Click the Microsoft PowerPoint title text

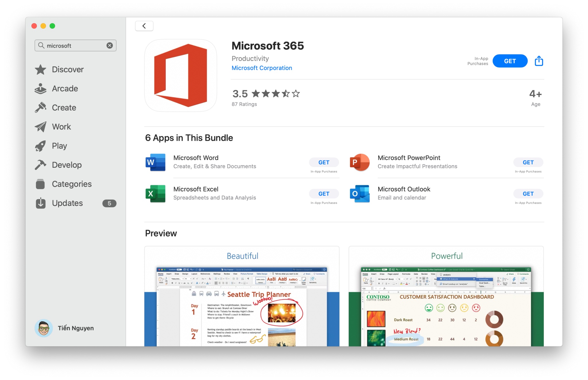[x=409, y=158]
